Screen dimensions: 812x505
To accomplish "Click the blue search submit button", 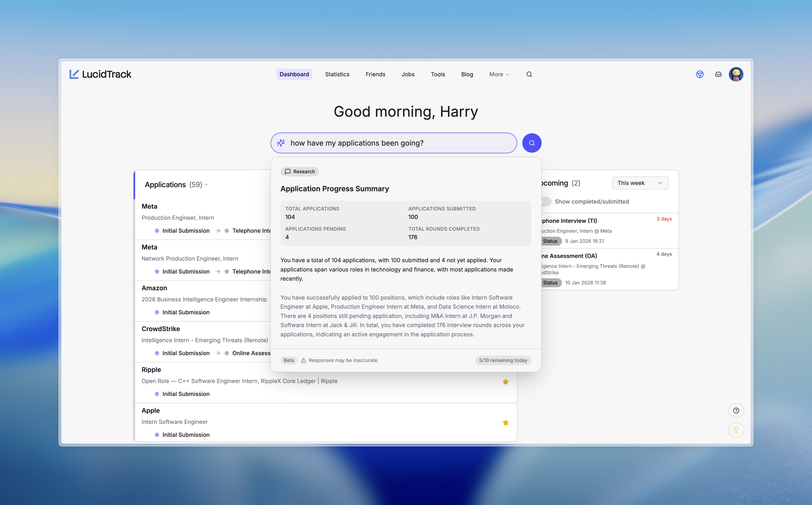I will click(531, 143).
